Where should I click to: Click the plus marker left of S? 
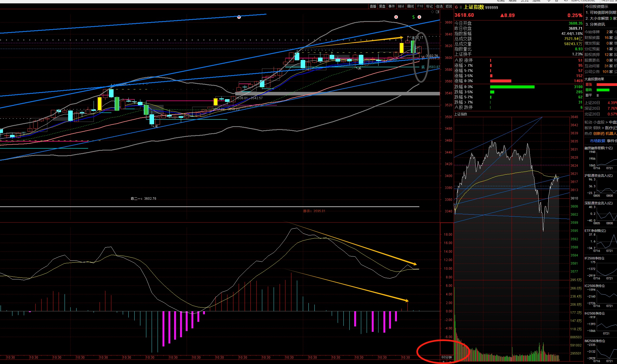pyautogui.click(x=396, y=17)
